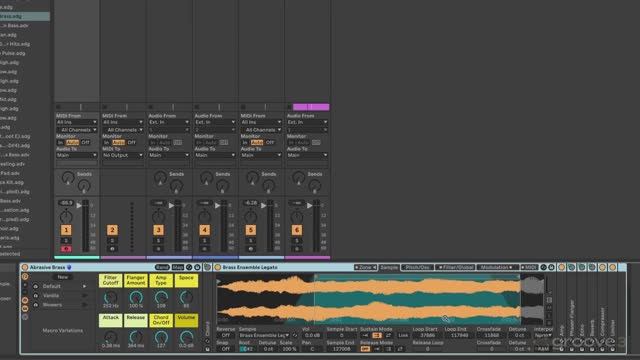This screenshot has height=360, width=640.
Task: Click track 1 pan knob
Action: [x=66, y=216]
